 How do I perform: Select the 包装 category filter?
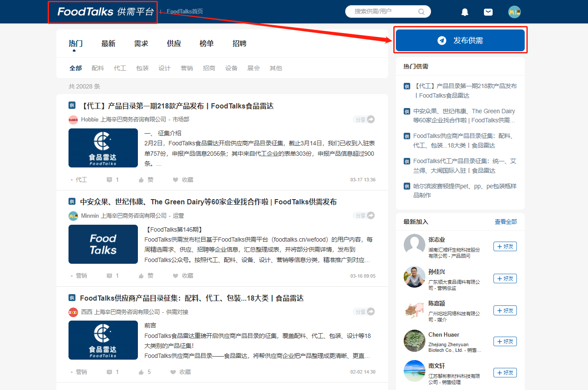[142, 68]
